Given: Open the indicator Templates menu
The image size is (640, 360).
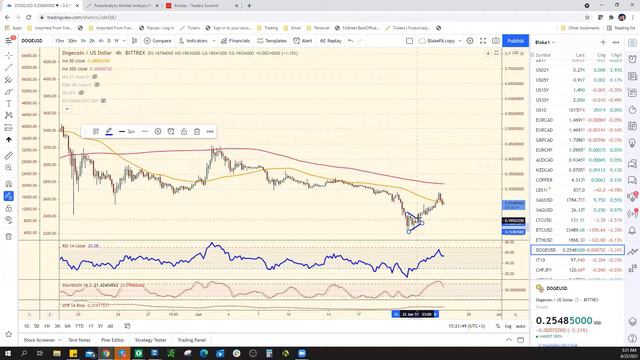Looking at the screenshot, I should coord(272,41).
